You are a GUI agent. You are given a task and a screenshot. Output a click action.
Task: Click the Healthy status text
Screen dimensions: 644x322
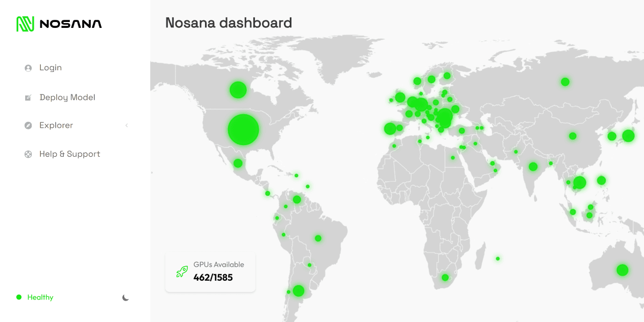tap(40, 297)
